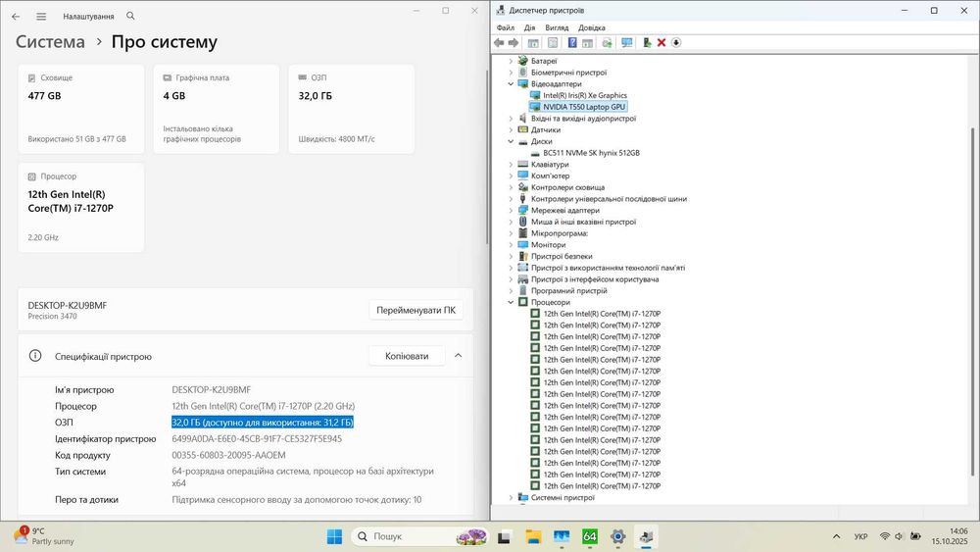The height and width of the screenshot is (552, 980).
Task: Select the Датчики tree item
Action: tap(546, 130)
